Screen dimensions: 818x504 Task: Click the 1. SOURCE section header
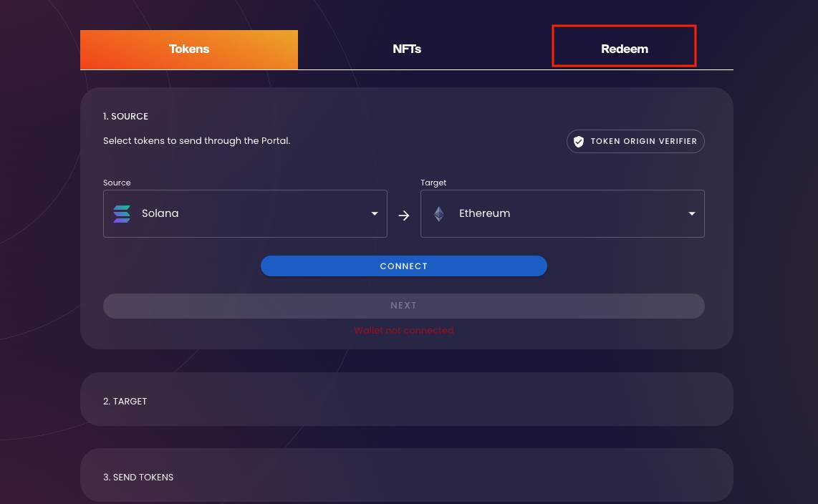(125, 116)
